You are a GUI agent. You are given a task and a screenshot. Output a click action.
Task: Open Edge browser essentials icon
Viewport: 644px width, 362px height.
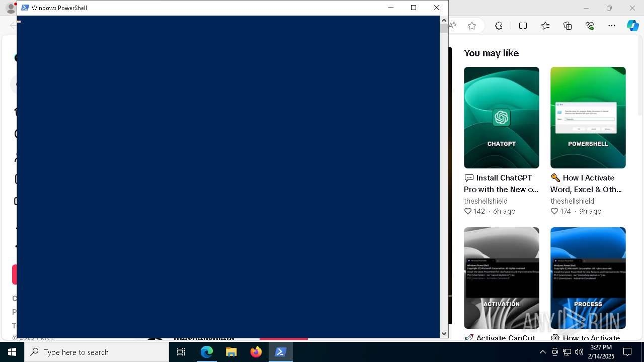[x=590, y=26]
